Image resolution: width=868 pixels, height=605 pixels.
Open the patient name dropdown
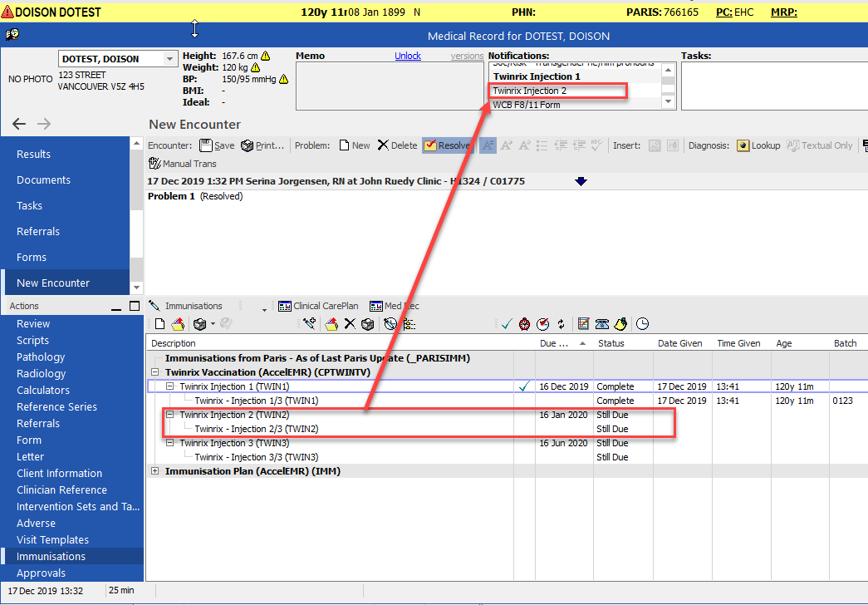[169, 59]
